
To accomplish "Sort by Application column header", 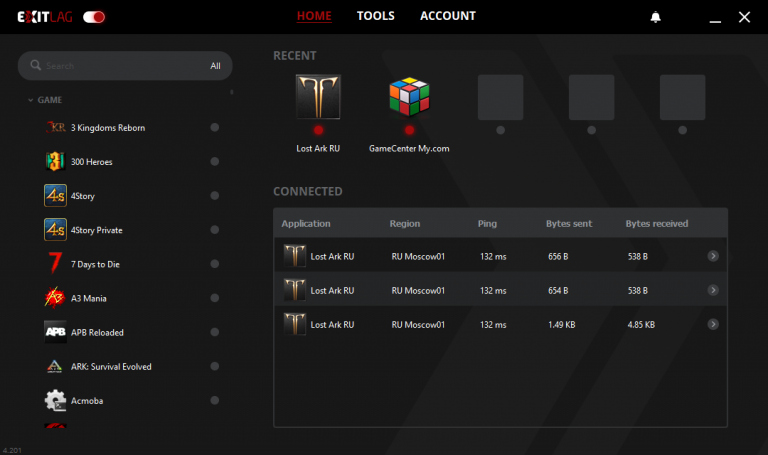I will pos(306,224).
